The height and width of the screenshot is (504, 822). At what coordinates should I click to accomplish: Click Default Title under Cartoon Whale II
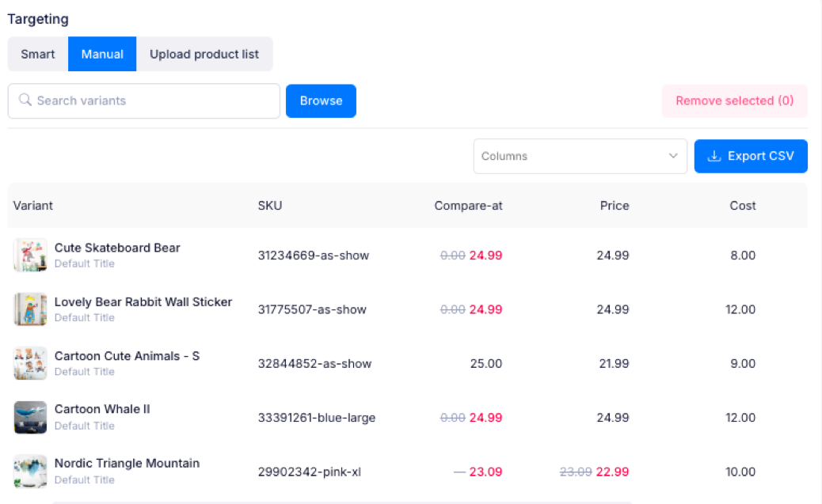(x=85, y=426)
